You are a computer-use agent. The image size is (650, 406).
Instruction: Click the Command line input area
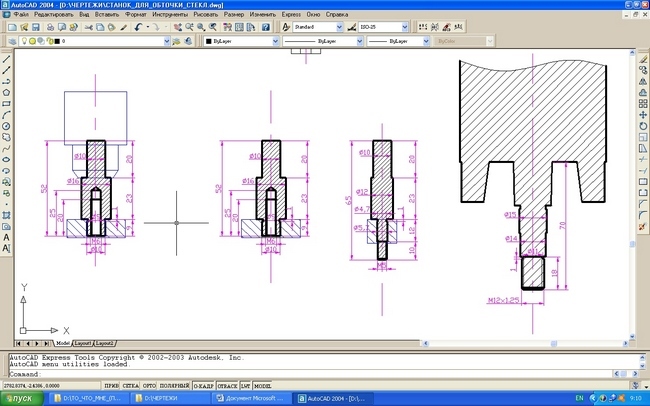(300, 373)
